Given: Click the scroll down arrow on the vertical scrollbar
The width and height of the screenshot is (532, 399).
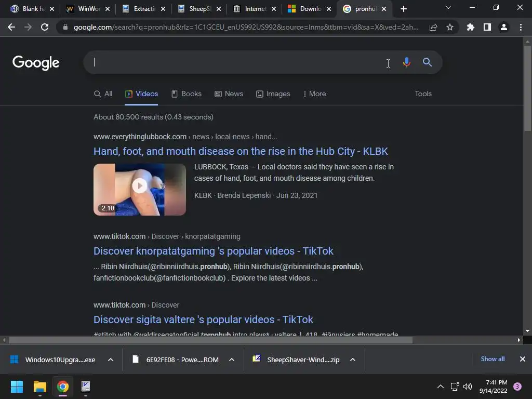Looking at the screenshot, I should [527, 331].
